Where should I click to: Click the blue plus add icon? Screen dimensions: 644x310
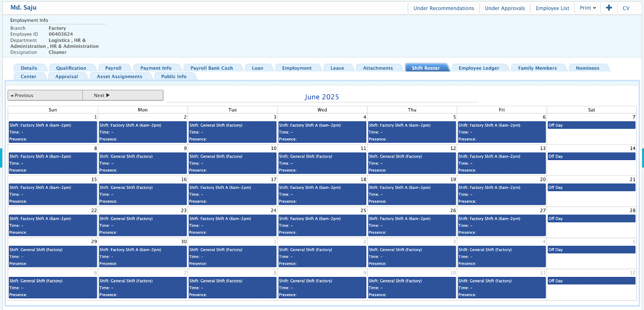[x=609, y=8]
